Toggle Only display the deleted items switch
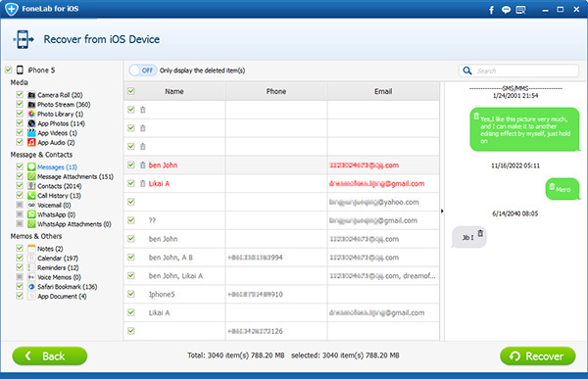588x379 pixels. click(x=143, y=71)
